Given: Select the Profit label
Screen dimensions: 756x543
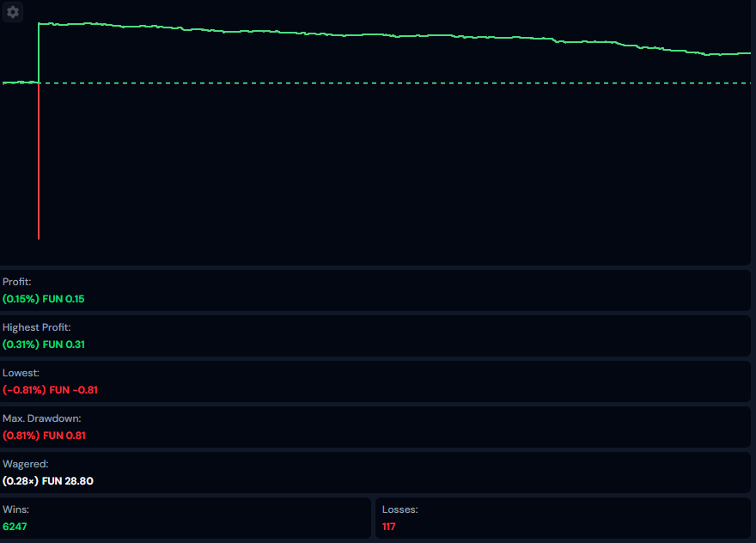Looking at the screenshot, I should (17, 282).
